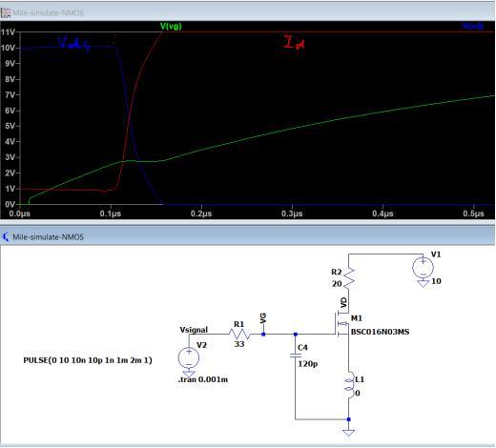Click the R2 value 20

337,284
